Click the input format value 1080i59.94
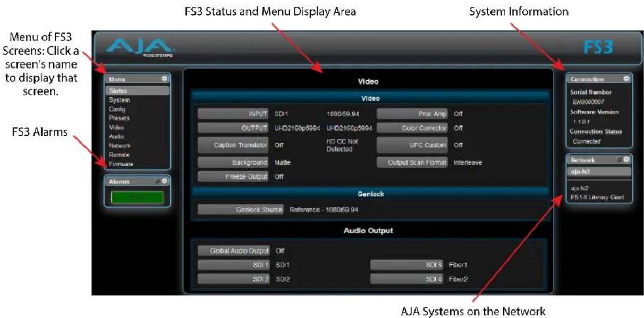 344,114
